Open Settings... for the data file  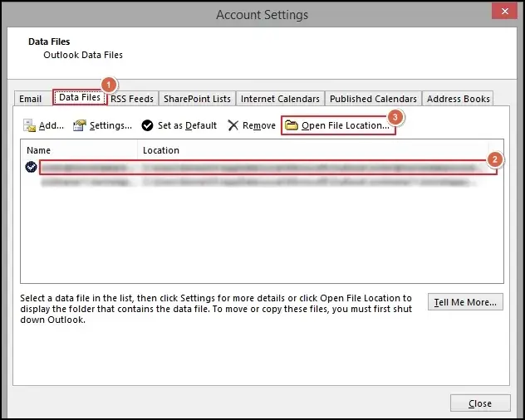tap(110, 125)
